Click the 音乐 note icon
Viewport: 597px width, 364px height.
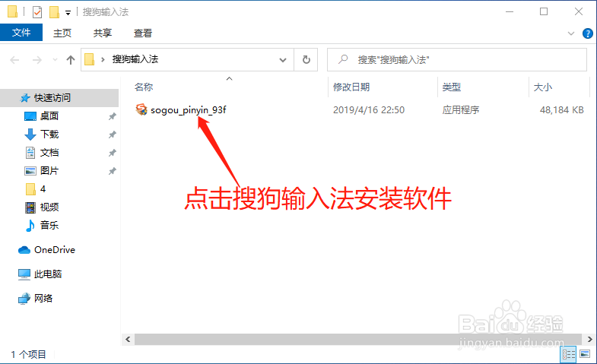30,226
